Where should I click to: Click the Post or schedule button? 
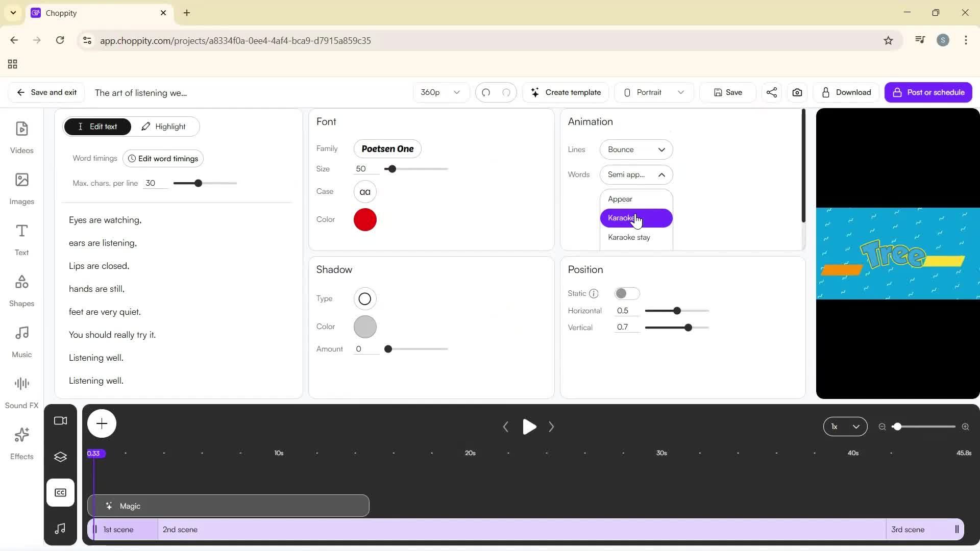coord(927,92)
